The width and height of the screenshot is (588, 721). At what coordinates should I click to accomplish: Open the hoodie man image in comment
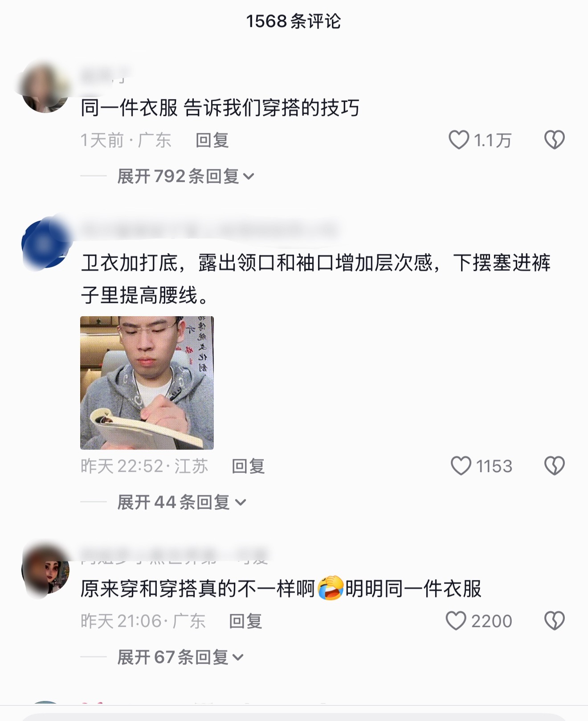pos(147,383)
